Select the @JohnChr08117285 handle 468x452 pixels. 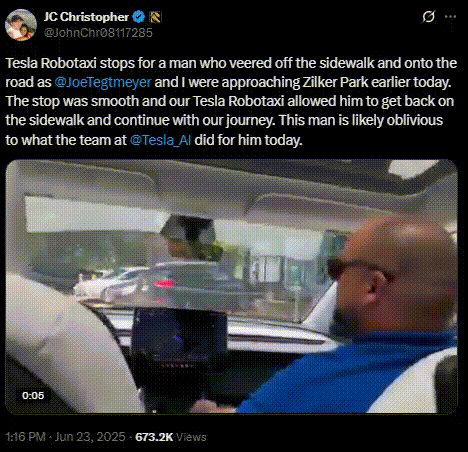pyautogui.click(x=98, y=33)
